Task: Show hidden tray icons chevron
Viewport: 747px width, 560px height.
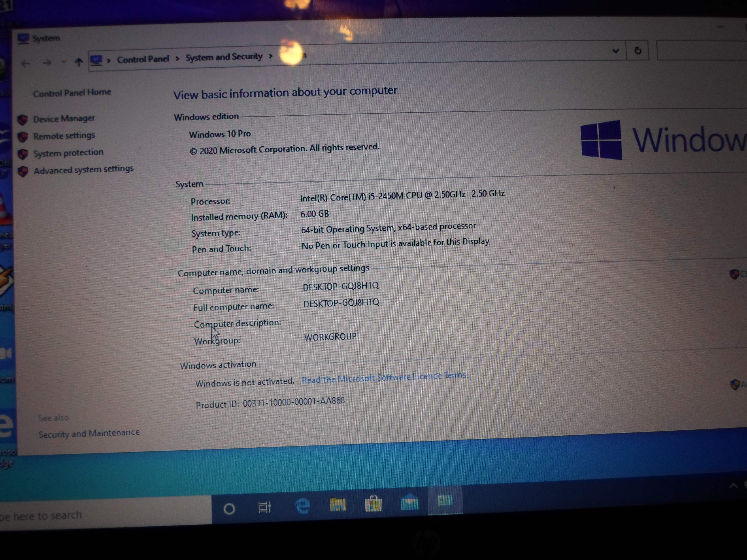Action: [x=733, y=486]
